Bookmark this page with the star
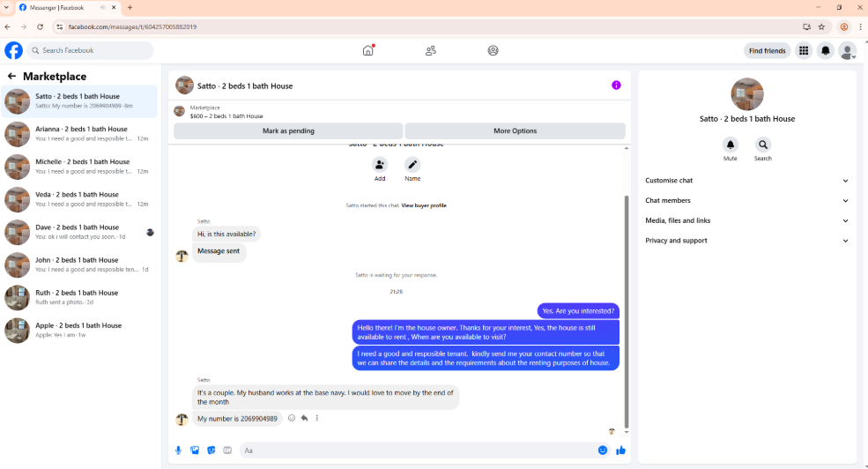Viewport: 868px width, 469px height. click(x=821, y=26)
